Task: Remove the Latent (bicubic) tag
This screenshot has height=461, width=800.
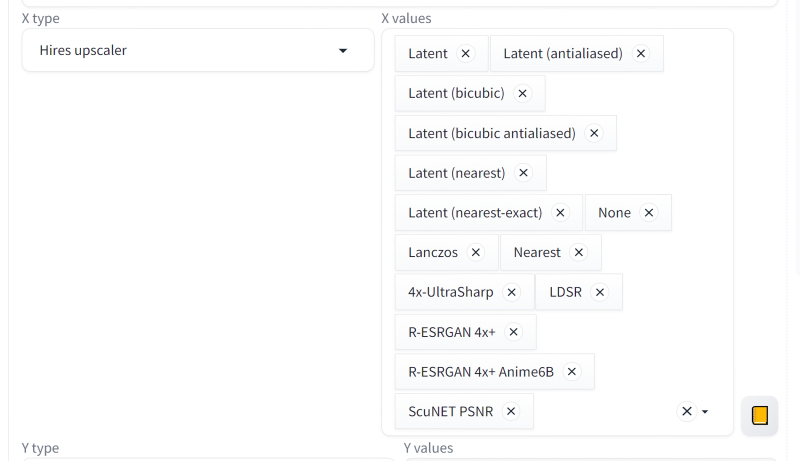Action: [522, 93]
